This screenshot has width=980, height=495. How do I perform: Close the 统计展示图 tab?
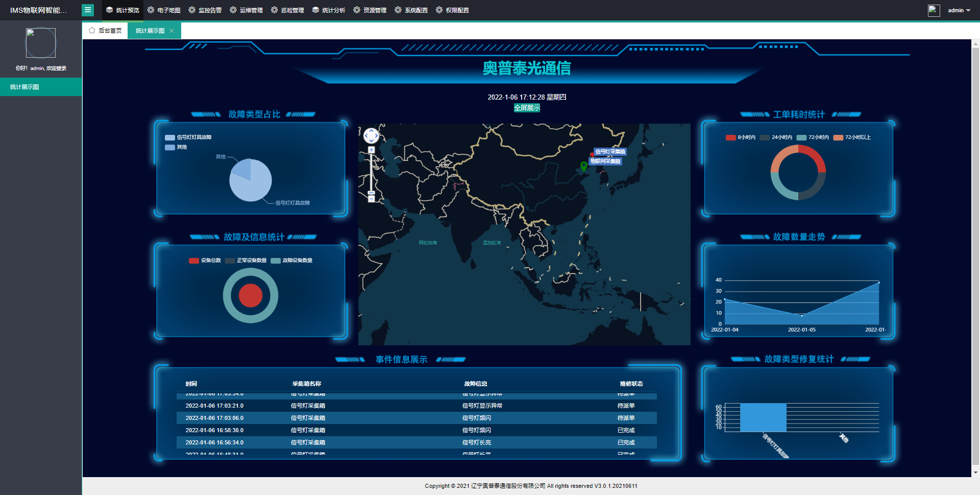171,31
